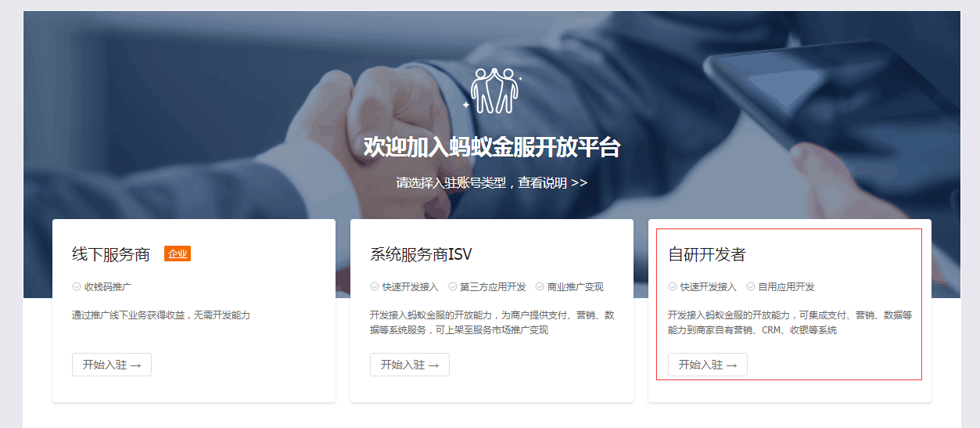Click check icon beside 商业推广变现
This screenshot has height=428, width=980.
[x=540, y=286]
